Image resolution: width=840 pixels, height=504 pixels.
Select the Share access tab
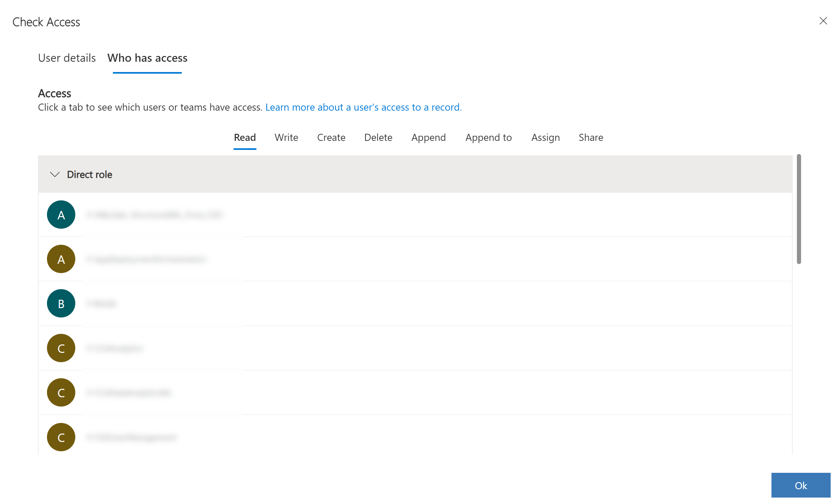click(590, 137)
